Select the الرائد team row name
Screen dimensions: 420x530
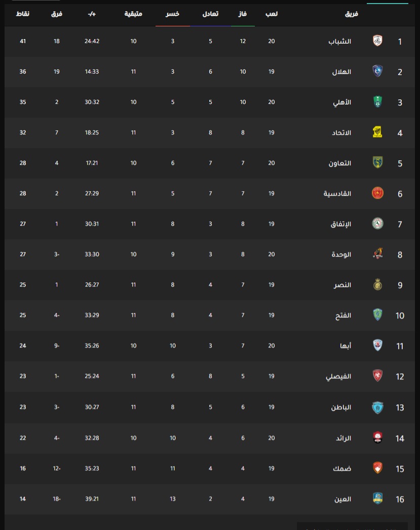(x=343, y=438)
